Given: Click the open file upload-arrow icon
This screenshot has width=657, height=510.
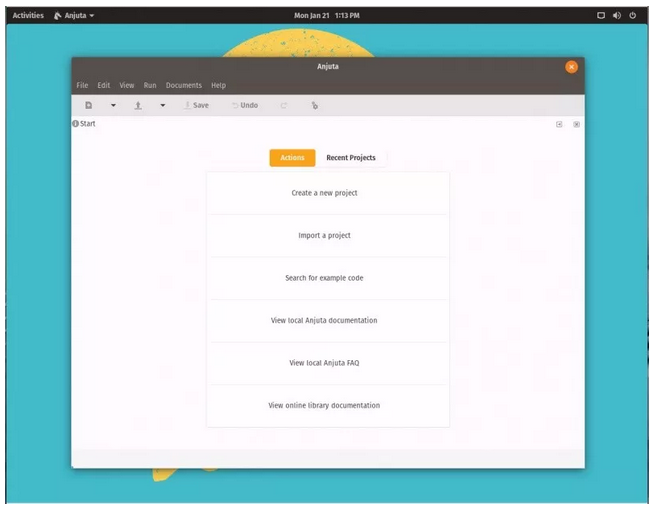Looking at the screenshot, I should [138, 106].
